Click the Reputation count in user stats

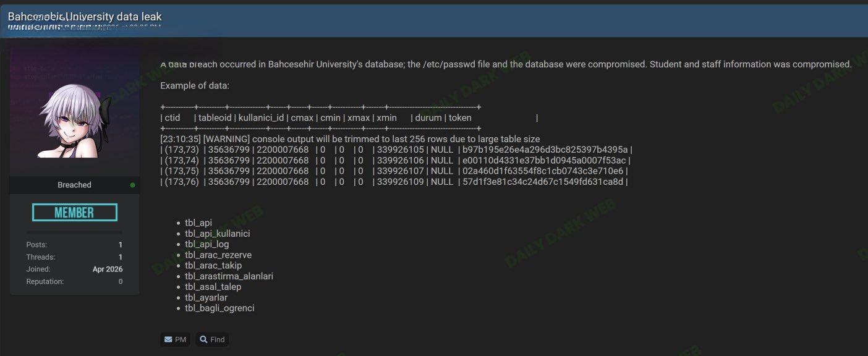click(121, 282)
